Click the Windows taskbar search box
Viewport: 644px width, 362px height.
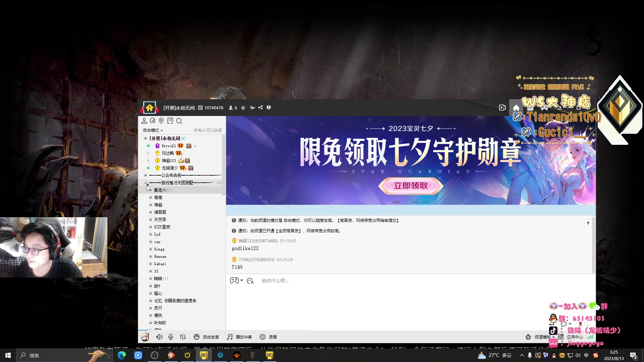click(64, 355)
